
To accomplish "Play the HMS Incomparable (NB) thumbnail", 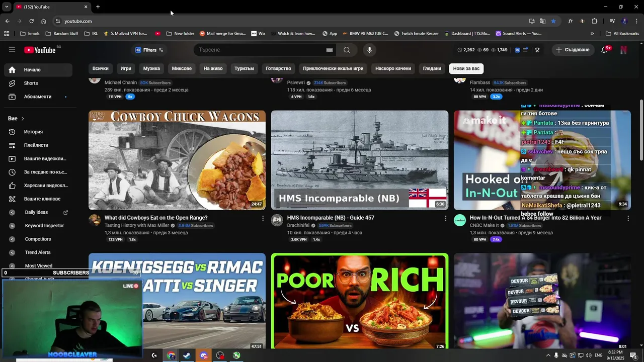I will click(359, 160).
